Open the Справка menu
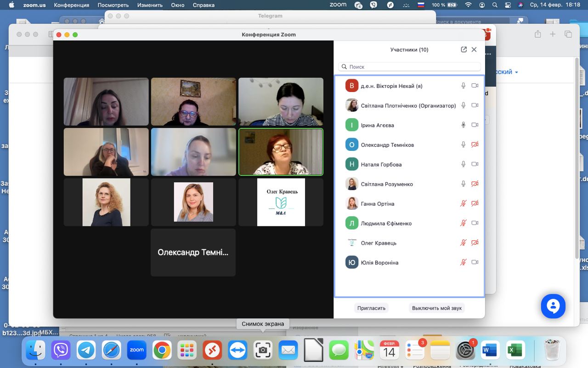Screen dimensions: 588x368 [204, 5]
